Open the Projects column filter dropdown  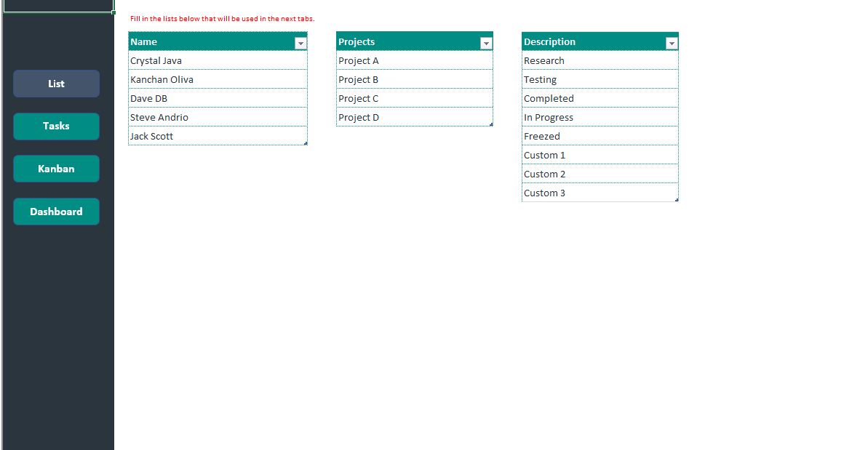[486, 43]
